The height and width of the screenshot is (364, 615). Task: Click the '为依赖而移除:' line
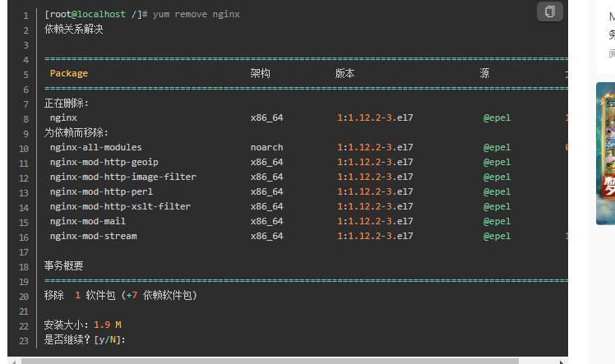(x=76, y=132)
